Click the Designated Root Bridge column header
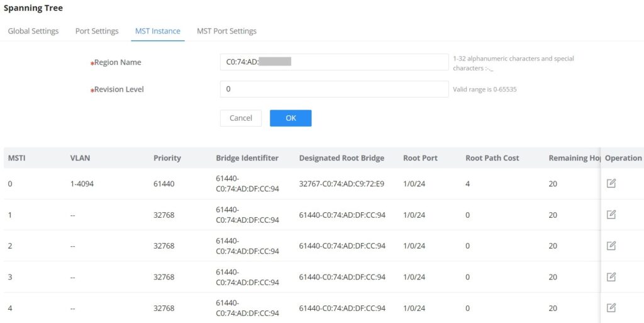 [341, 158]
